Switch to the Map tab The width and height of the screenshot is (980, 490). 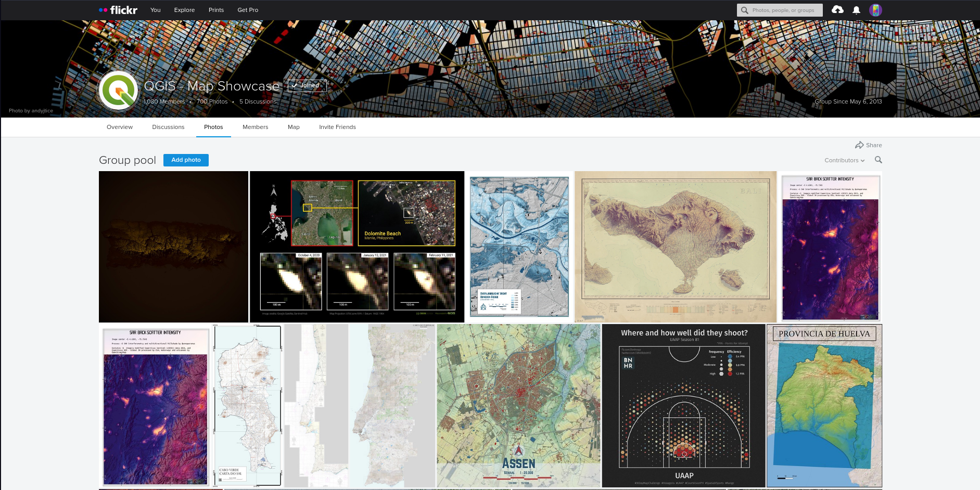294,127
